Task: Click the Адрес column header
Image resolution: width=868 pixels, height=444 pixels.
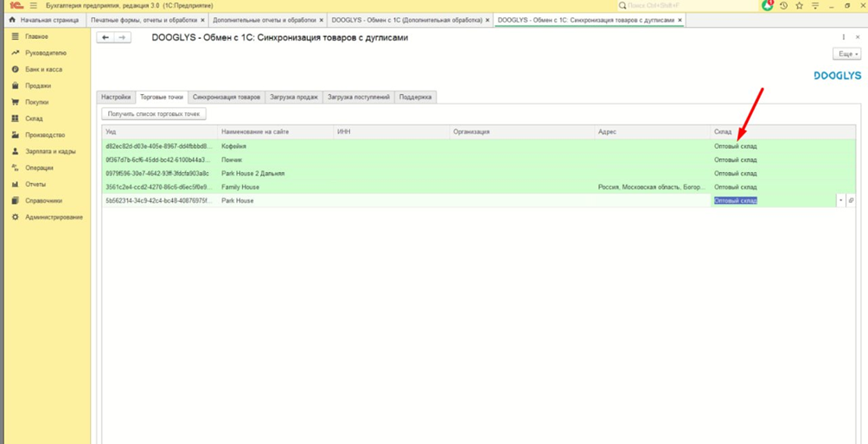Action: 652,132
